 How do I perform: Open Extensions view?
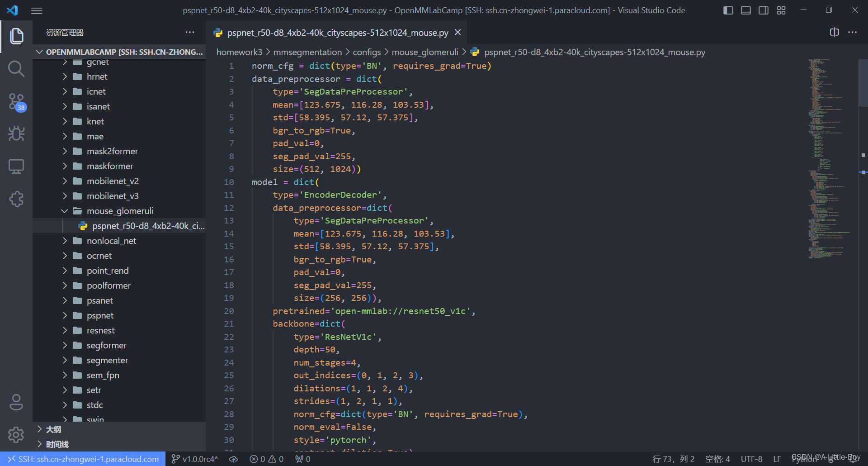pyautogui.click(x=16, y=199)
